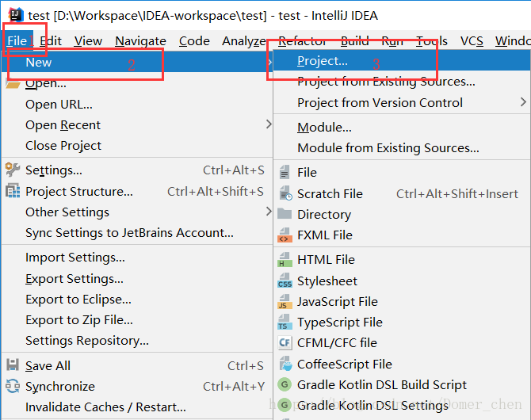
Task: Click the Settings wrench icon
Action: 13,170
